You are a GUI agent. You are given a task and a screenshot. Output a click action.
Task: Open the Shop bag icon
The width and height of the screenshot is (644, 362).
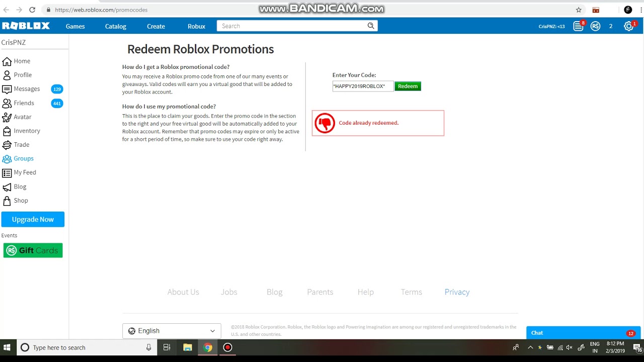7,201
